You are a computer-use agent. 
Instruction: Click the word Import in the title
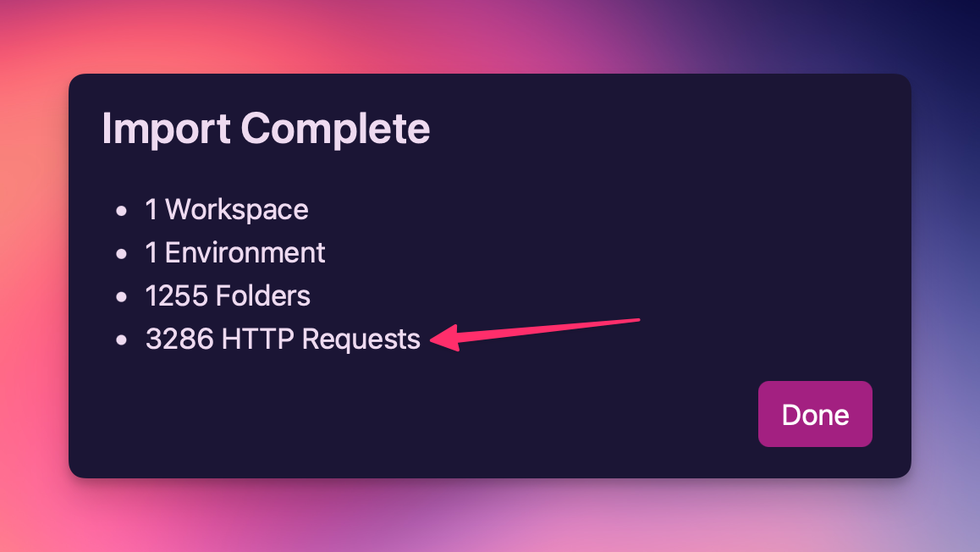tap(166, 129)
